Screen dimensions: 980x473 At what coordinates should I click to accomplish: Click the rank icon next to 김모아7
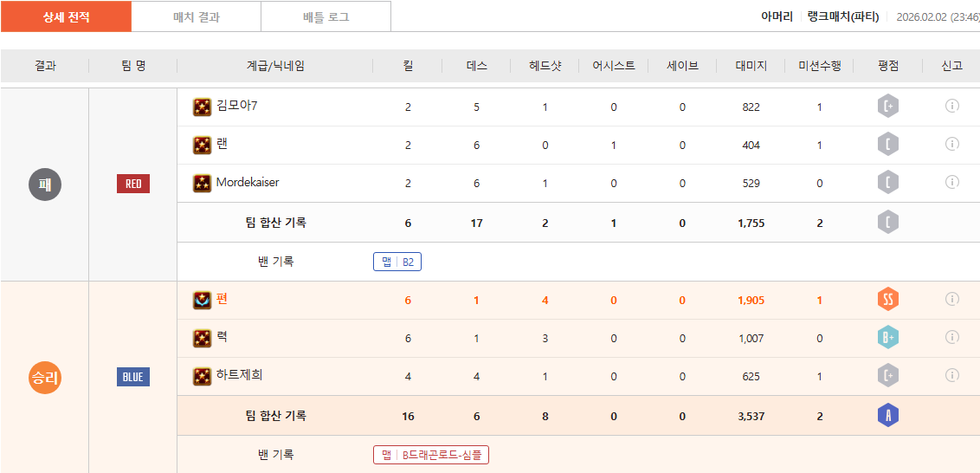pyautogui.click(x=202, y=107)
